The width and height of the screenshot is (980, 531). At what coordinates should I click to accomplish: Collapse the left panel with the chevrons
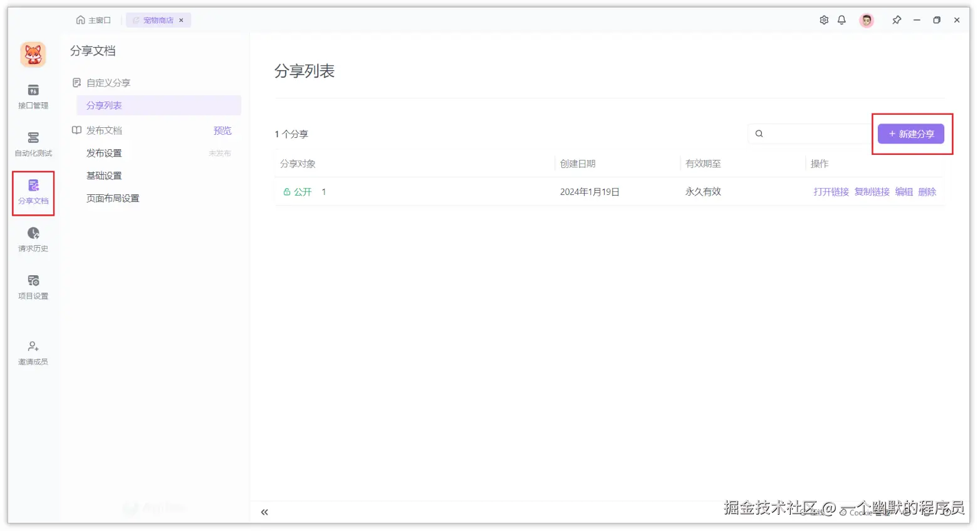tap(264, 512)
